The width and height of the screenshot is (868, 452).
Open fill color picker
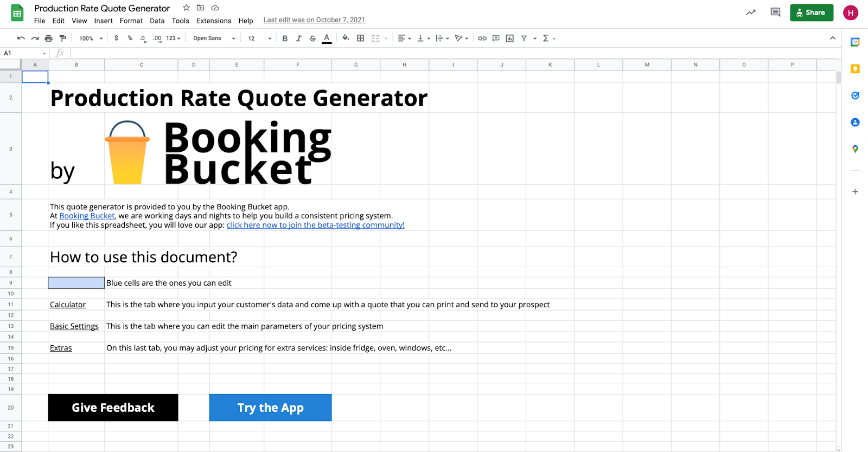[346, 38]
